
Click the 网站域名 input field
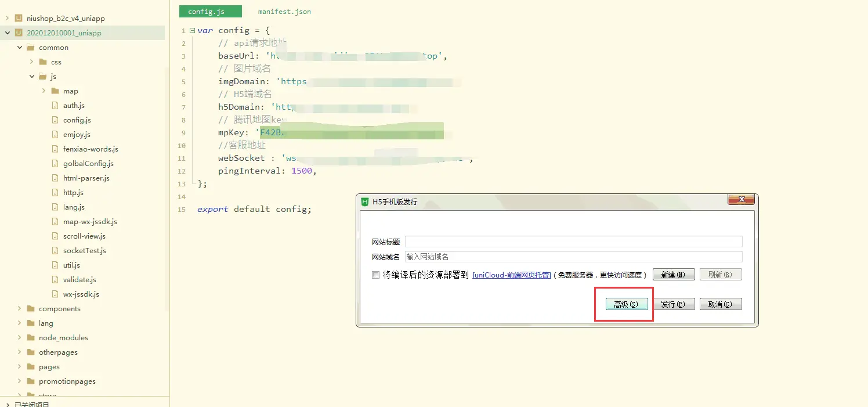[x=573, y=257]
